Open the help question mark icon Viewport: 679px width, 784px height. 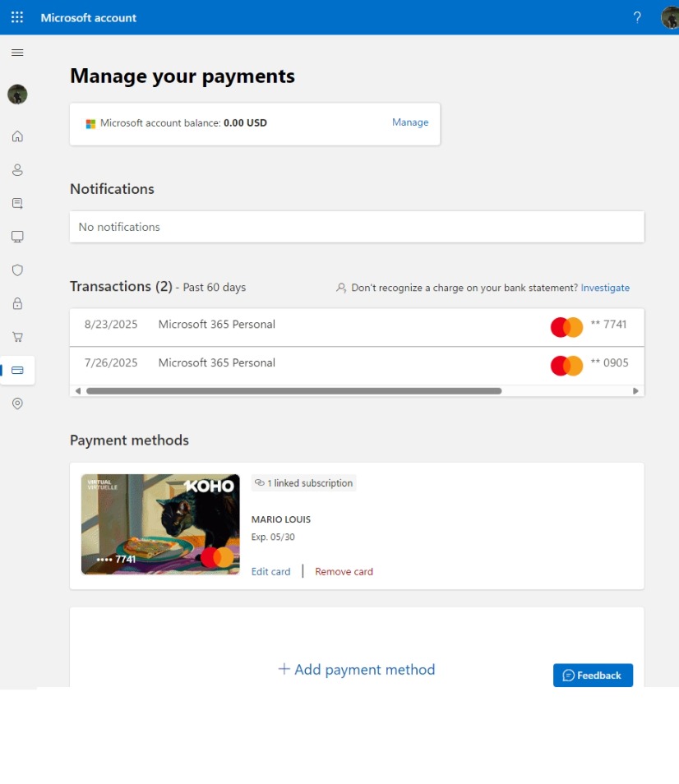(x=637, y=17)
